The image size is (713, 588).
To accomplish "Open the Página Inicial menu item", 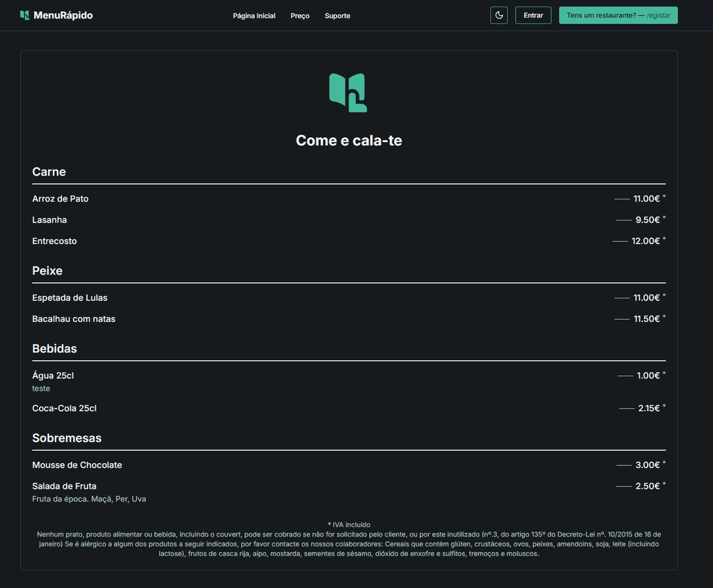I will point(254,16).
